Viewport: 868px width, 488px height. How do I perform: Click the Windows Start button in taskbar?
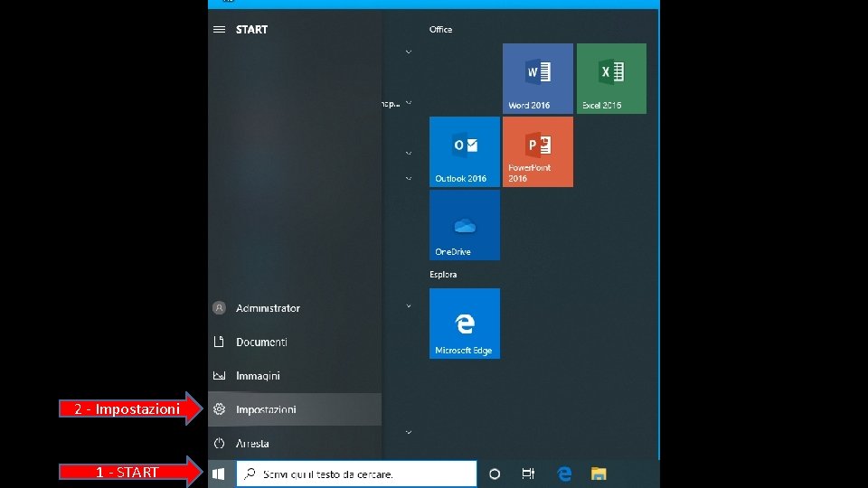coord(219,474)
